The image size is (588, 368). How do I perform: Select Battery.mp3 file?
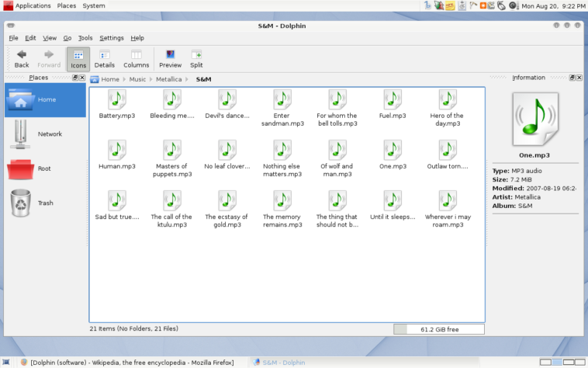click(x=117, y=104)
